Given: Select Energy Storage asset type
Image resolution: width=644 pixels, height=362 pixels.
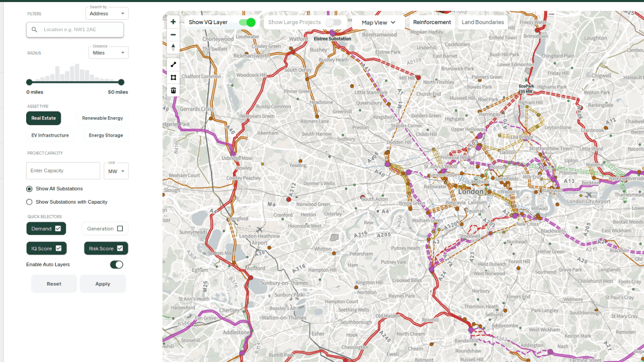Looking at the screenshot, I should [x=106, y=135].
